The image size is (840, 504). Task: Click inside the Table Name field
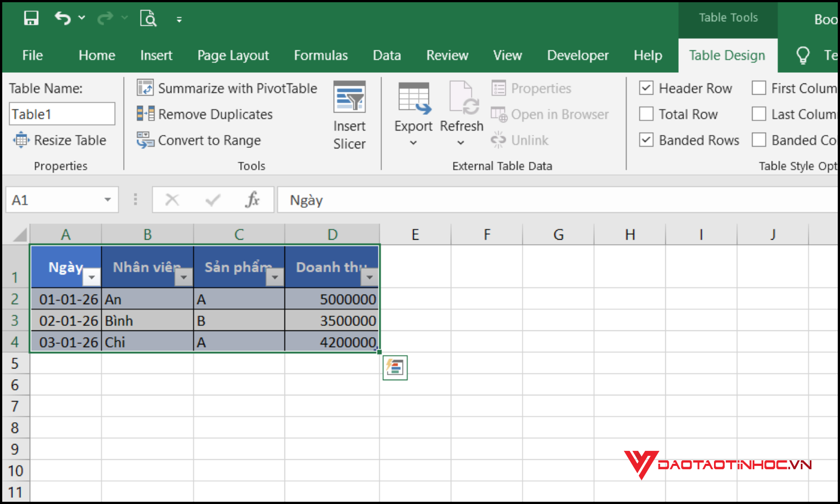[62, 114]
